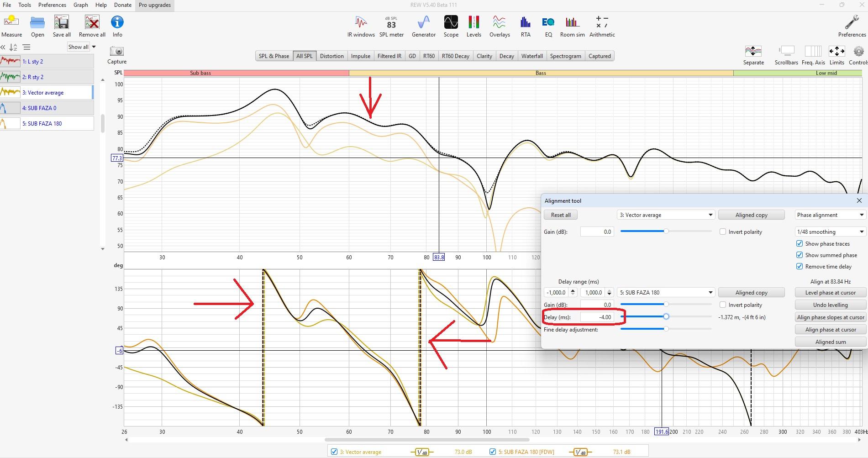Open the Preferences menu
The image size is (868, 458).
tap(52, 5)
